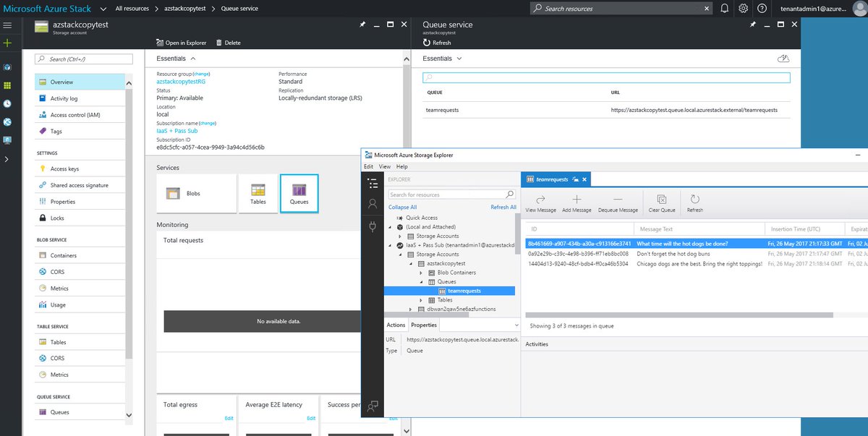Open Edit menu in Storage Explorer
868x436 pixels.
369,166
